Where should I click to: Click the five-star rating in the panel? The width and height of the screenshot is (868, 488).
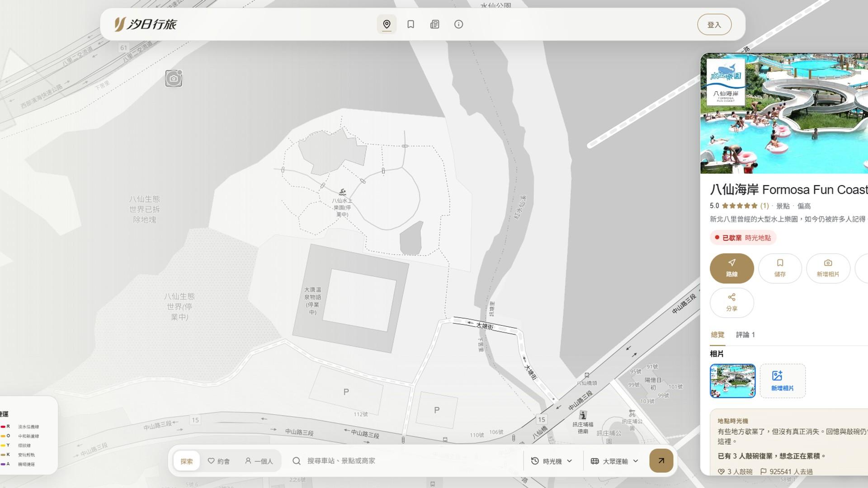click(740, 206)
